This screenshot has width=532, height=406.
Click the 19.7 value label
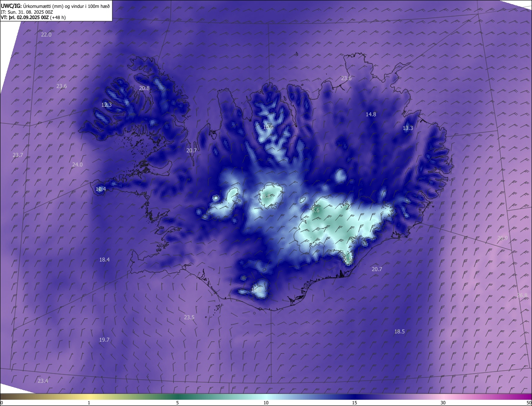coord(104,340)
